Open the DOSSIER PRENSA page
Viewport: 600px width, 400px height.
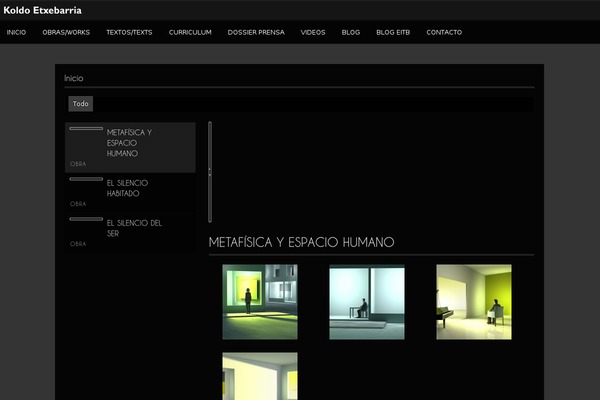(256, 33)
